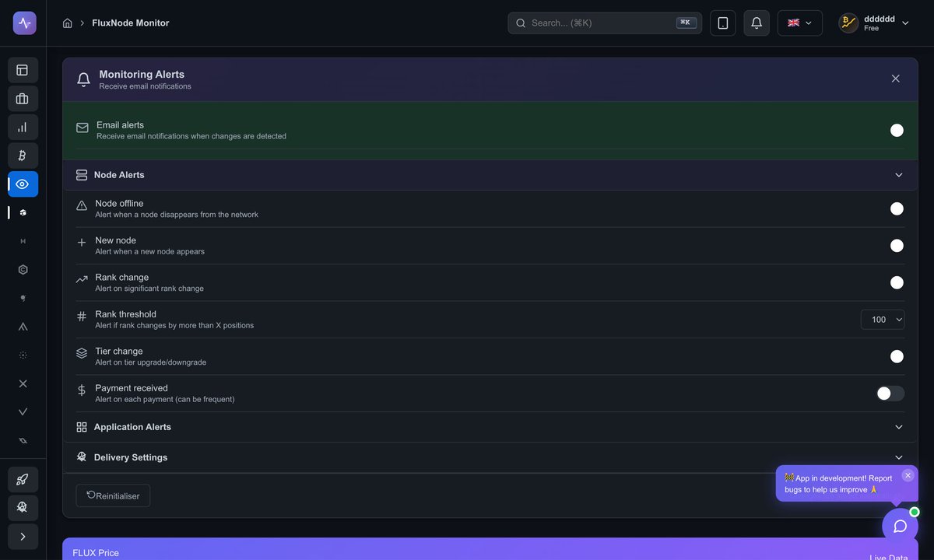Open the language flag dropdown
Screen dimensions: 934x560
[800, 23]
